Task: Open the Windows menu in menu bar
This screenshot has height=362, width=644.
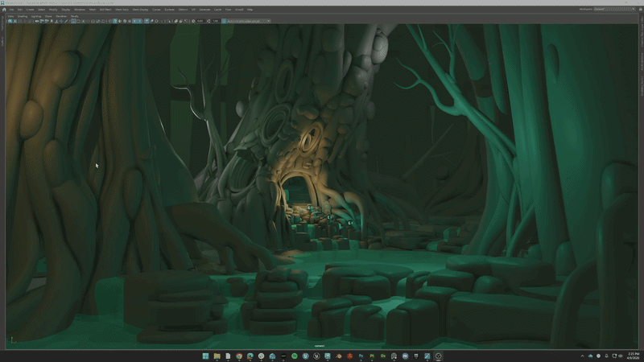Action: tap(81, 10)
